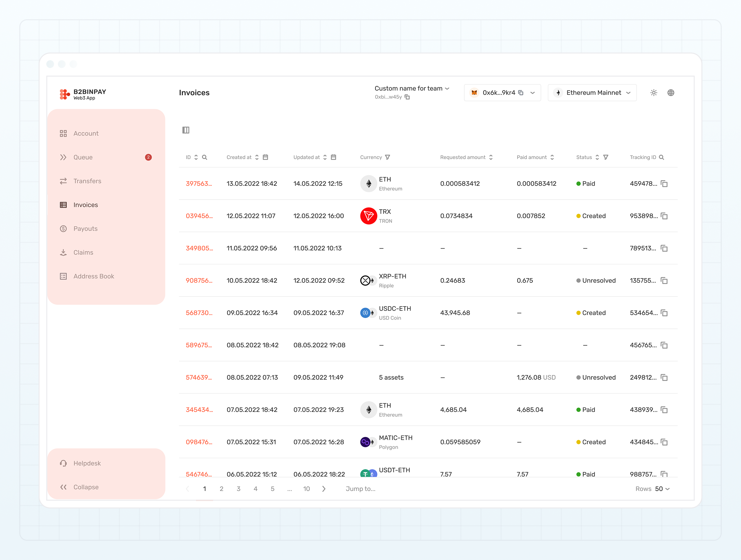Screen dimensions: 741x560
Task: Collapse the sidebar menu
Action: (86, 487)
